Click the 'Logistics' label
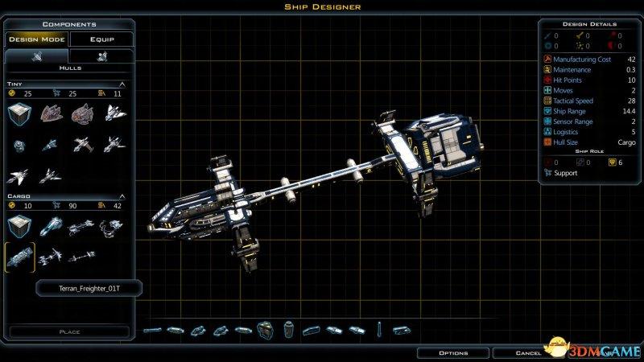Screen dimensions: 644x362 click(x=566, y=132)
